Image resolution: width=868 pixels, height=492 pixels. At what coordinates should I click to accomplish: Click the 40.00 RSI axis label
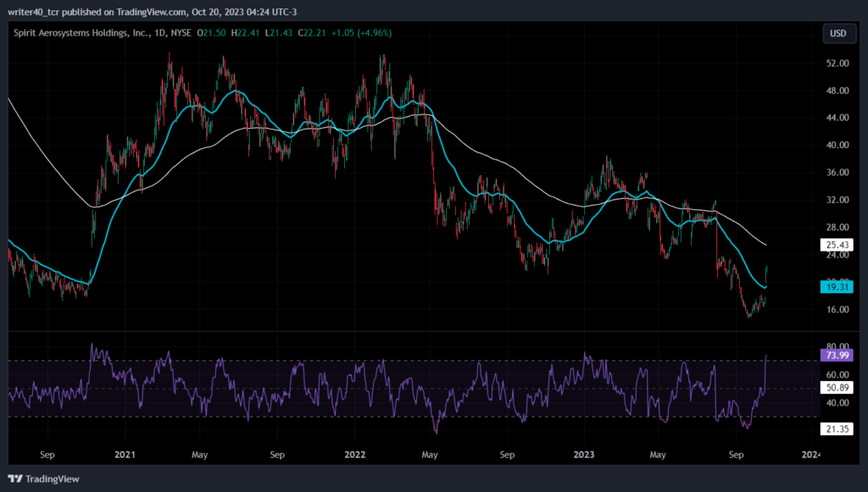[x=837, y=402]
